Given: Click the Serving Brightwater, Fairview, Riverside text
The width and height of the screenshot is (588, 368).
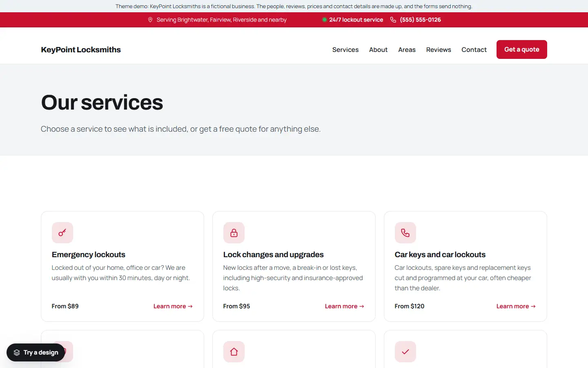Looking at the screenshot, I should click(222, 20).
